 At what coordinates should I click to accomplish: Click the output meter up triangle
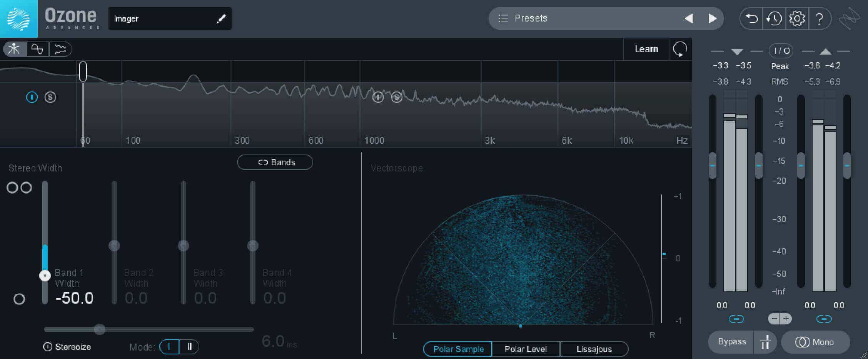click(825, 52)
